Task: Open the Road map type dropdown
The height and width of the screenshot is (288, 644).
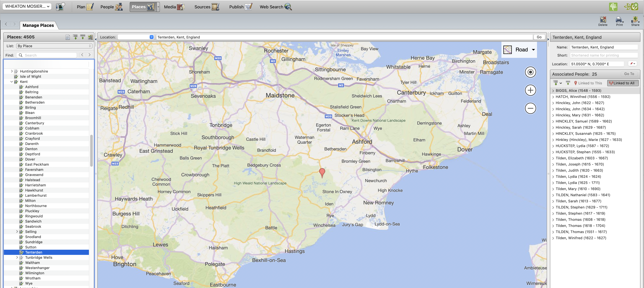Action: 519,50
